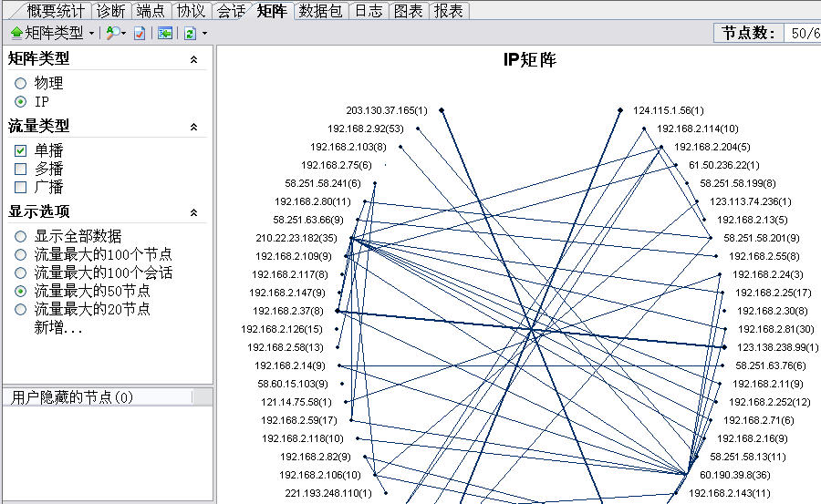821x504 pixels.
Task: Click node label 192.168.2.25(17)
Action: click(774, 293)
